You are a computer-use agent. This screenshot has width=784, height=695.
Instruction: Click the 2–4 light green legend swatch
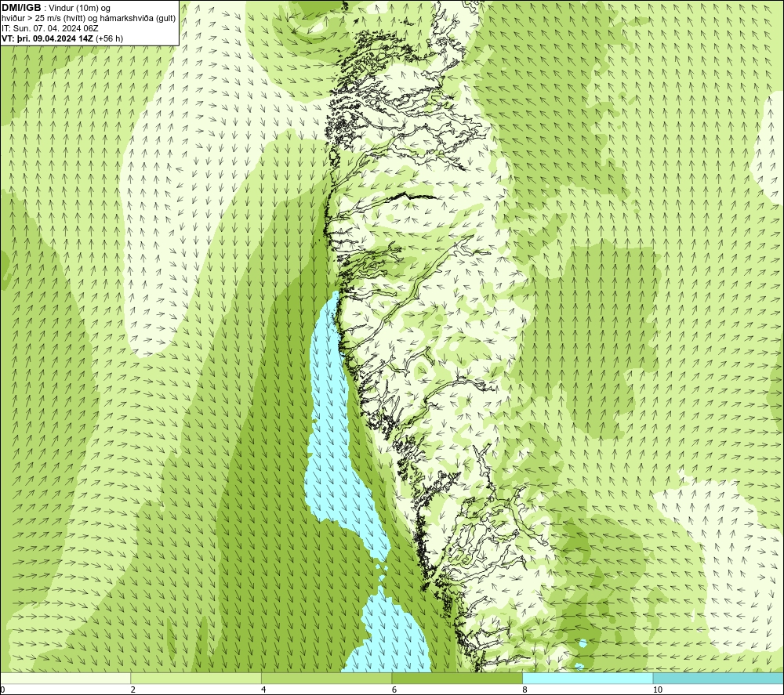(x=196, y=678)
